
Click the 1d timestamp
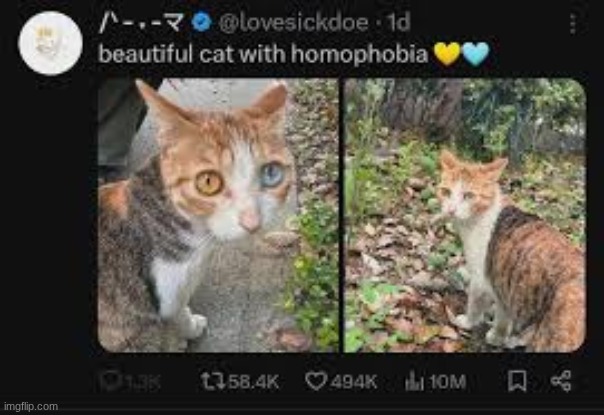coord(399,22)
